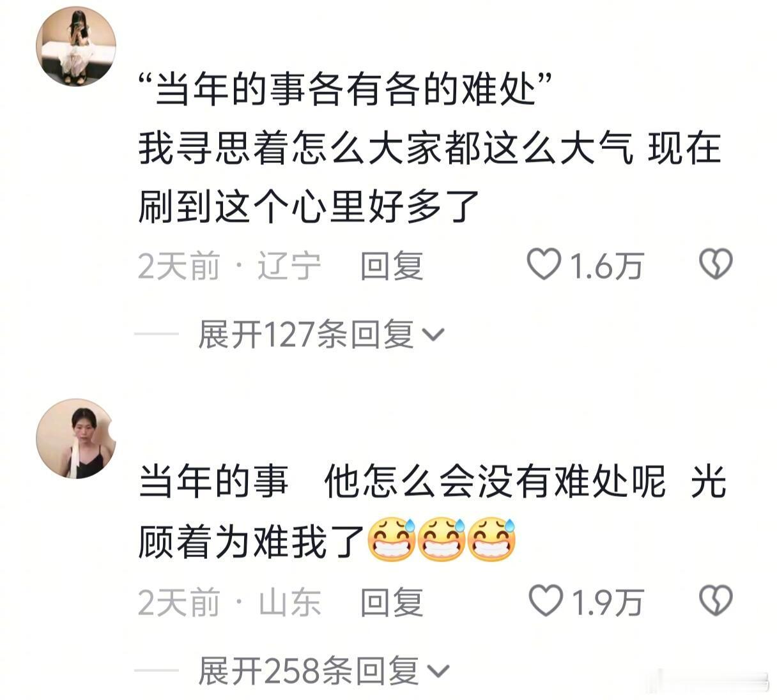Tap the 2天前 · 山东 timestamp
The image size is (777, 700).
[x=230, y=602]
